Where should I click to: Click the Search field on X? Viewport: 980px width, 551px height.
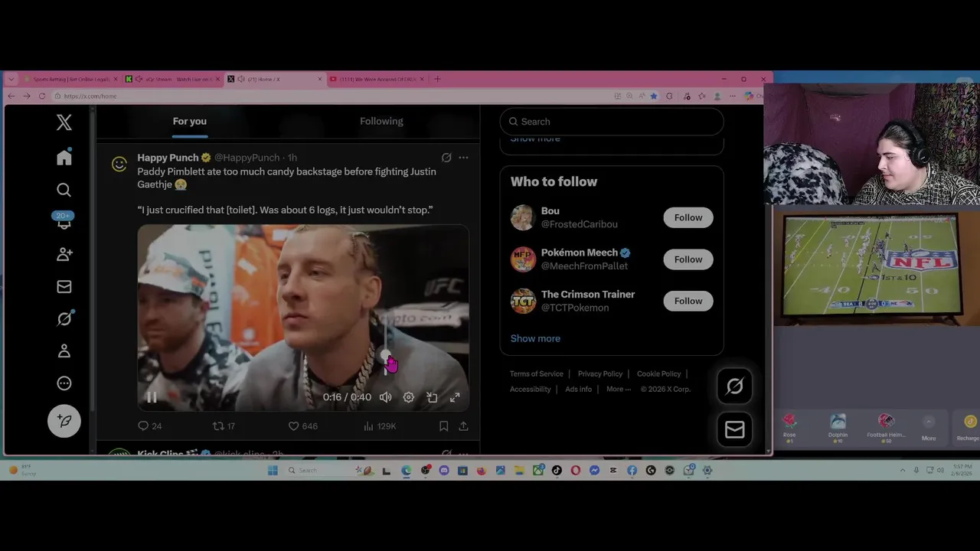(612, 122)
